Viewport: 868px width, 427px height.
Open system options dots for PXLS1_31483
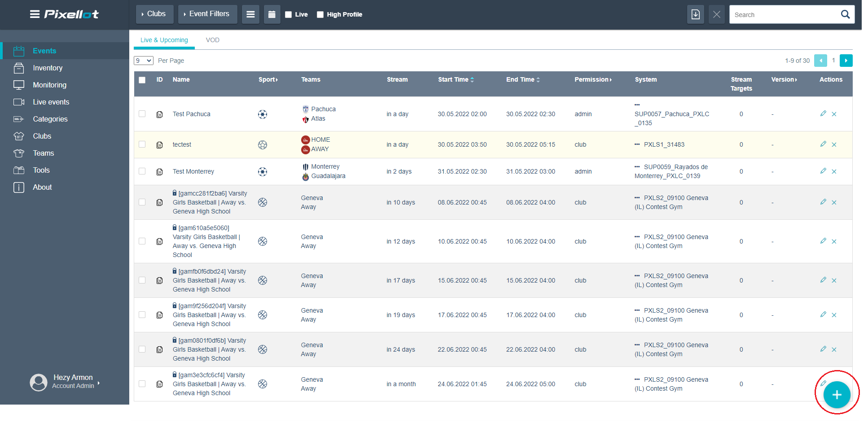tap(637, 144)
